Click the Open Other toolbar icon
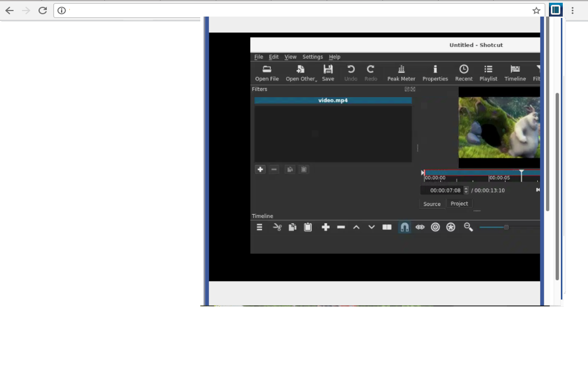 click(301, 73)
